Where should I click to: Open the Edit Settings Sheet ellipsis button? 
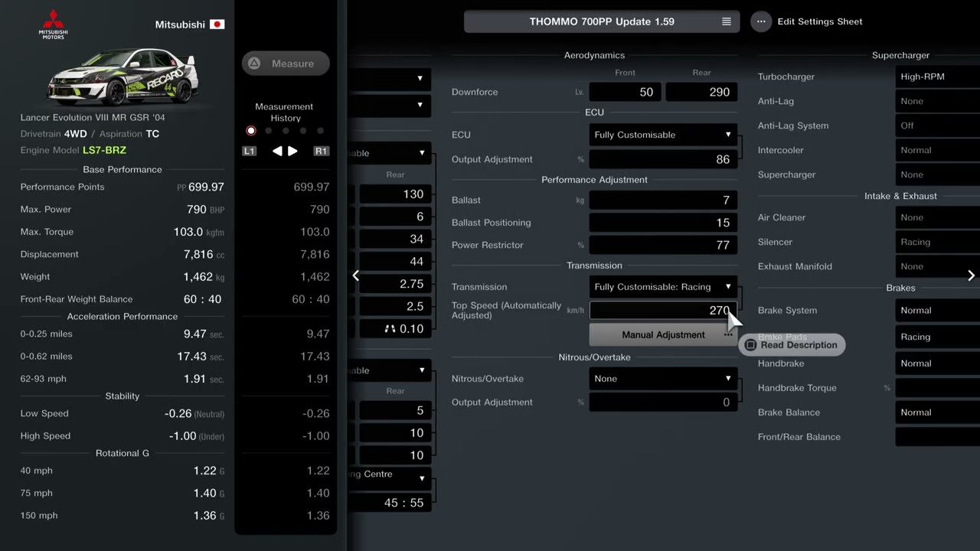coord(761,21)
